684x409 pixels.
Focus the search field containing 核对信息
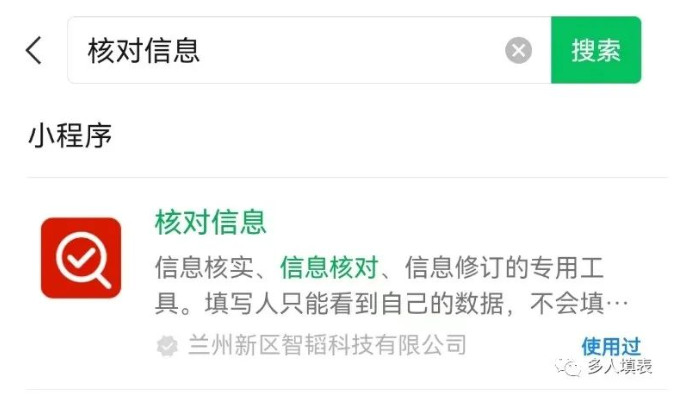(x=309, y=50)
